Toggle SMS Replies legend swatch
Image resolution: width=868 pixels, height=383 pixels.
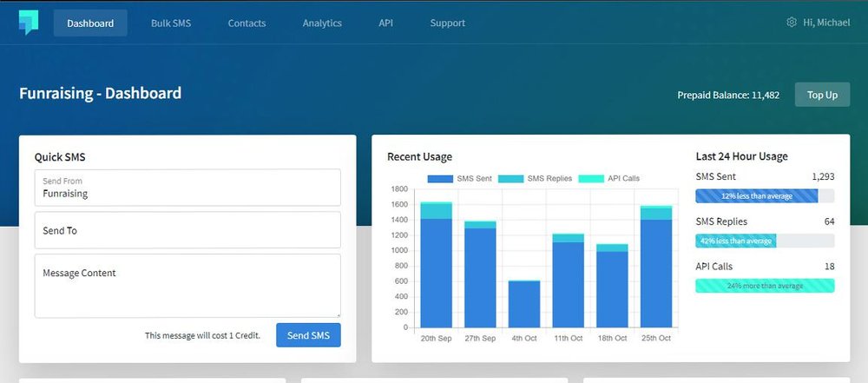(x=511, y=179)
